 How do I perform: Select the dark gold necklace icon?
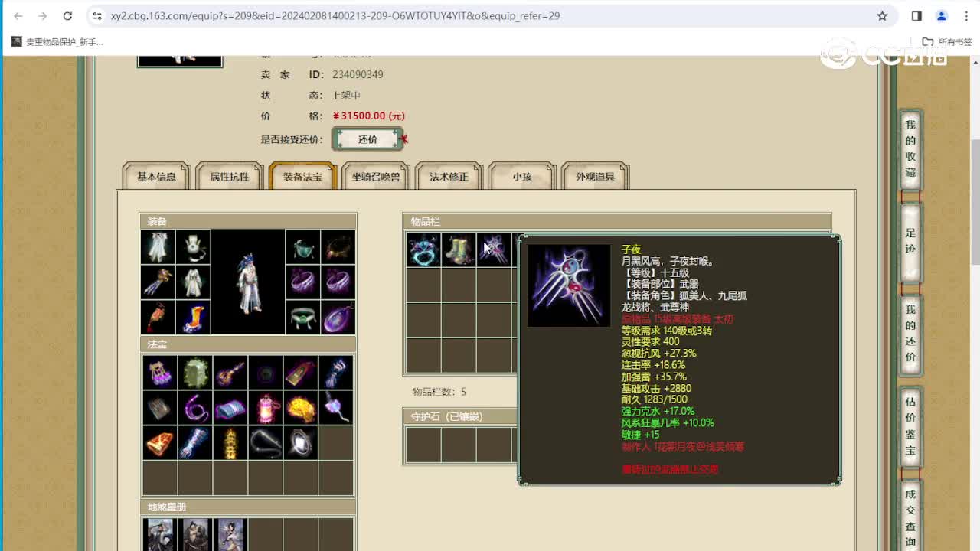click(338, 247)
